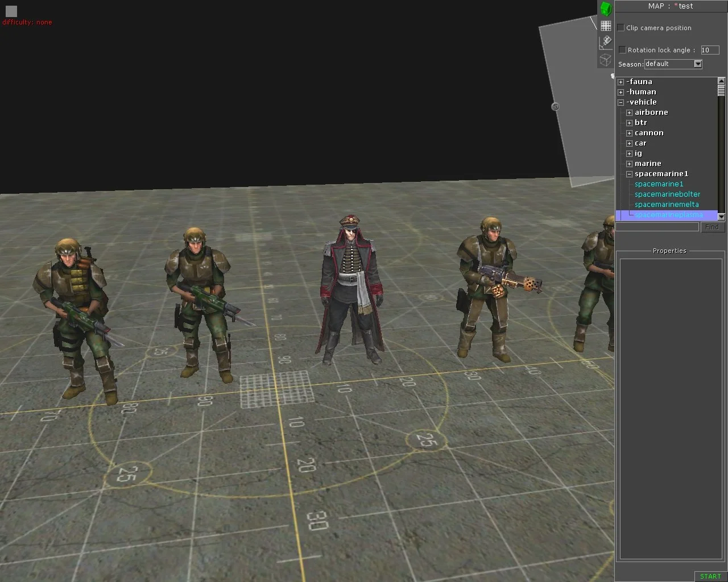Screen dimensions: 728x582
Task: Toggle the Rotation lock angle checkbox
Action: [x=622, y=50]
